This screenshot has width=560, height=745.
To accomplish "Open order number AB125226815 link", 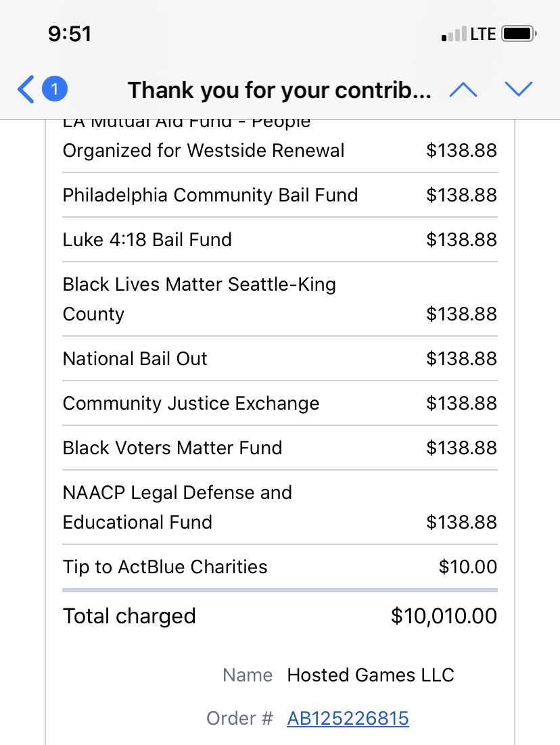I will pyautogui.click(x=348, y=718).
